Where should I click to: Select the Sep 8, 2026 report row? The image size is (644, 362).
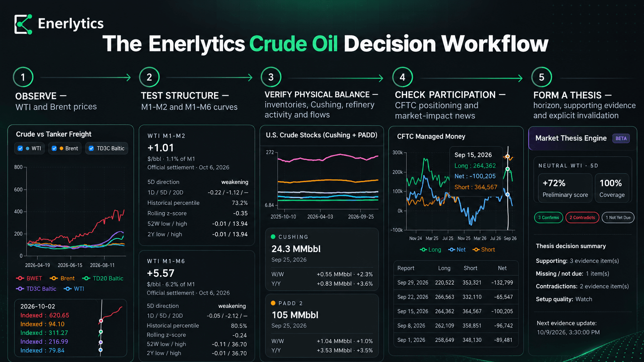coord(456,325)
